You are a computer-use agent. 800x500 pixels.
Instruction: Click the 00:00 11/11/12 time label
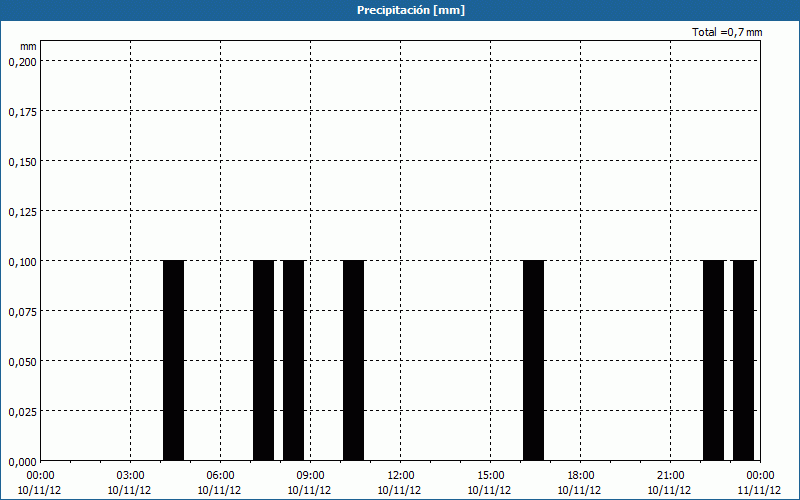760,483
